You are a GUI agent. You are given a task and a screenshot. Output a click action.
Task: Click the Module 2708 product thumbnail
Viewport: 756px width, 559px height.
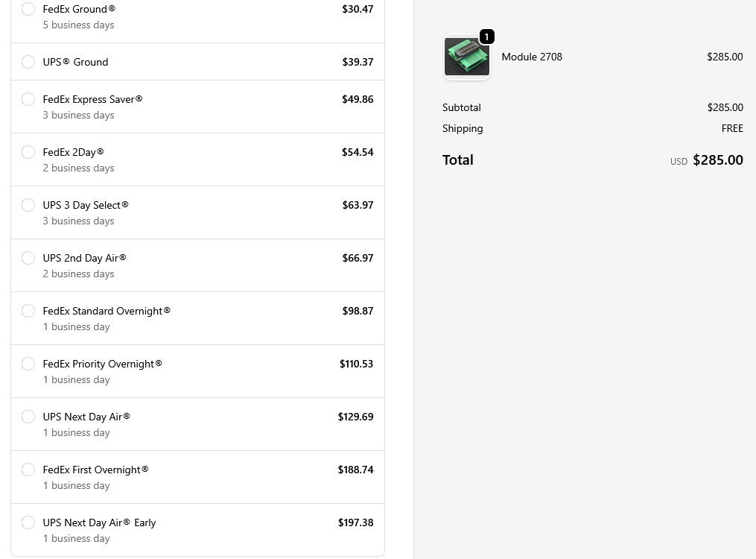(466, 57)
